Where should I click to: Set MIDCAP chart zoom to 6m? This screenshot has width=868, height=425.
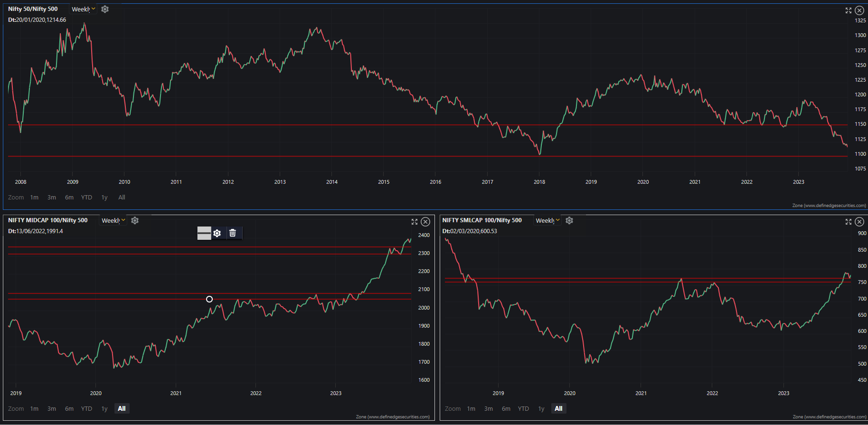tap(69, 409)
